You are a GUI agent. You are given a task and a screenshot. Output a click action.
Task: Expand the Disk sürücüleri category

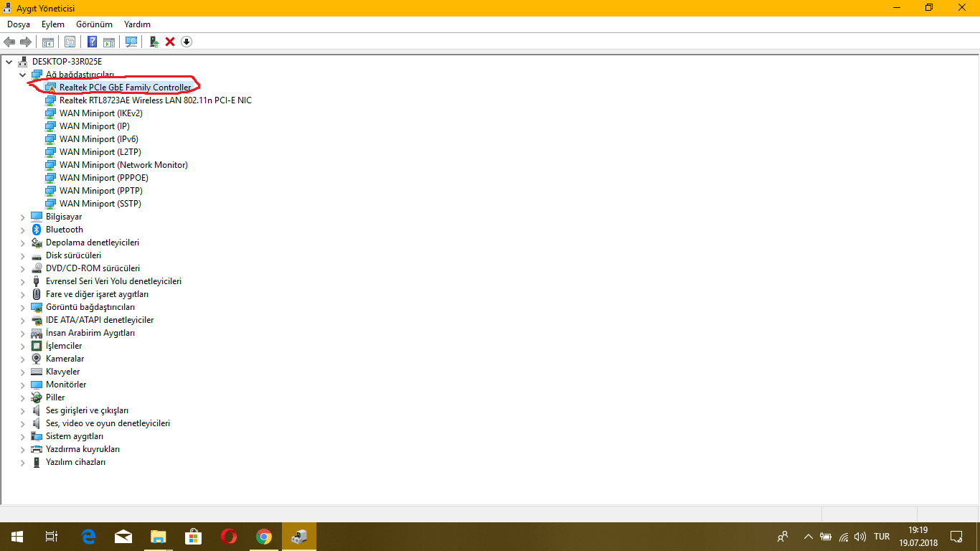pyautogui.click(x=23, y=255)
